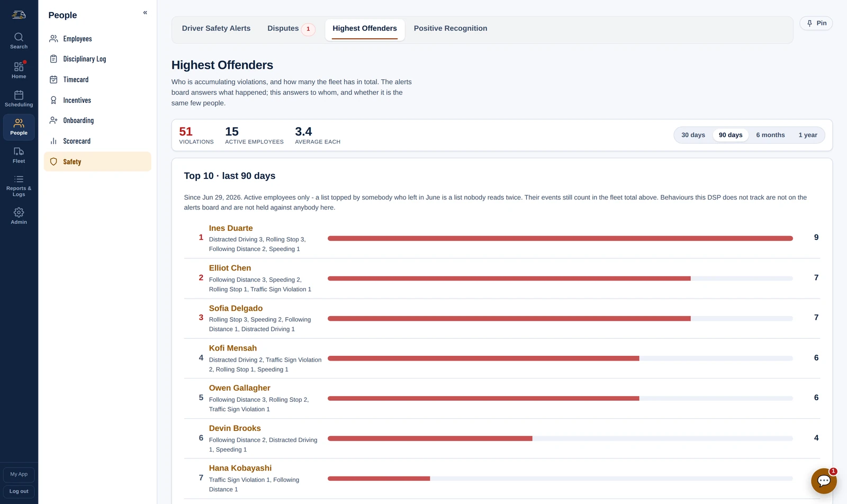847x504 pixels.
Task: Open Reports & Logs in rail
Action: click(x=19, y=186)
